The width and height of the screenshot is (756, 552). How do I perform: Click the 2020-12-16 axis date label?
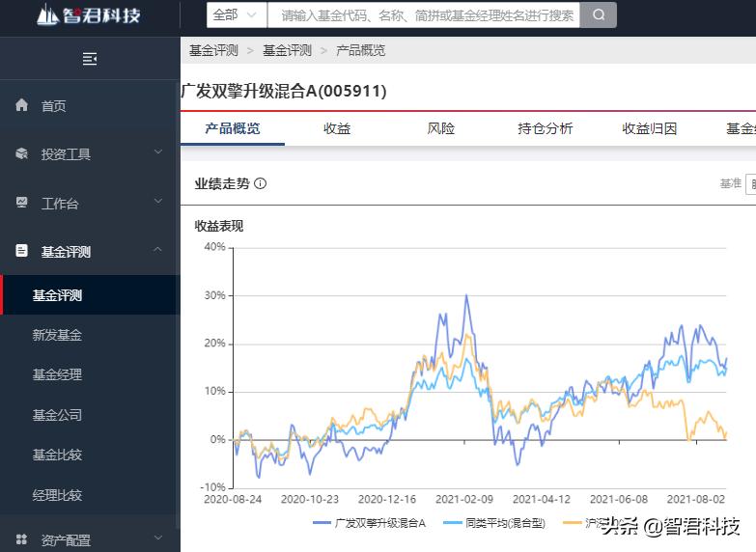click(x=386, y=500)
